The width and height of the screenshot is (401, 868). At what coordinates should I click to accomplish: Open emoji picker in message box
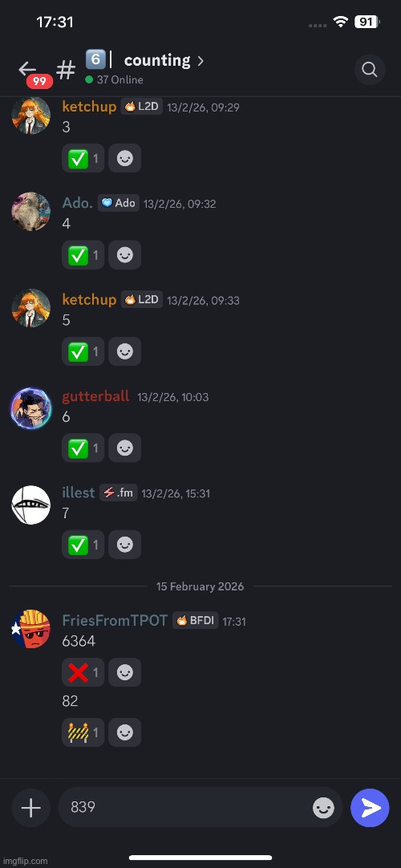point(323,808)
